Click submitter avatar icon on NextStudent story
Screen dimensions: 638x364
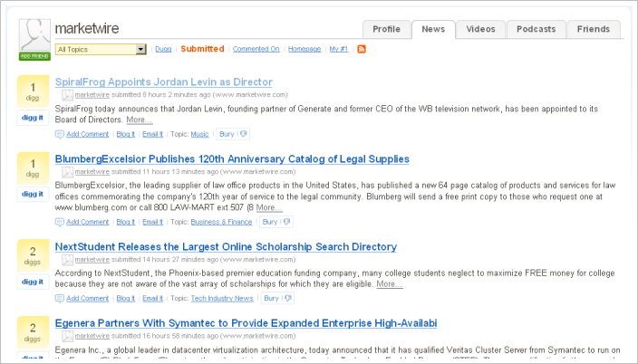pos(68,260)
